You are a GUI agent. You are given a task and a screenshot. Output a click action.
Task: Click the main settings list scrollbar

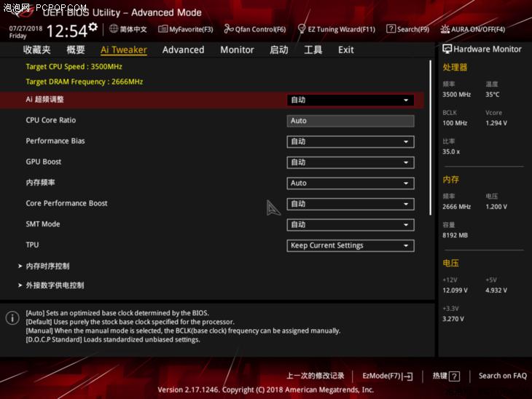click(430, 138)
